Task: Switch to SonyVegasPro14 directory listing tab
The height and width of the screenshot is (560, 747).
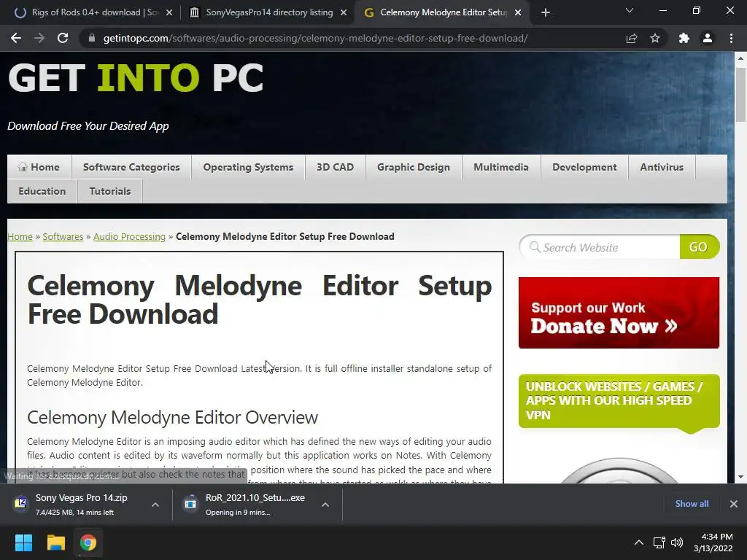Action: pyautogui.click(x=269, y=12)
